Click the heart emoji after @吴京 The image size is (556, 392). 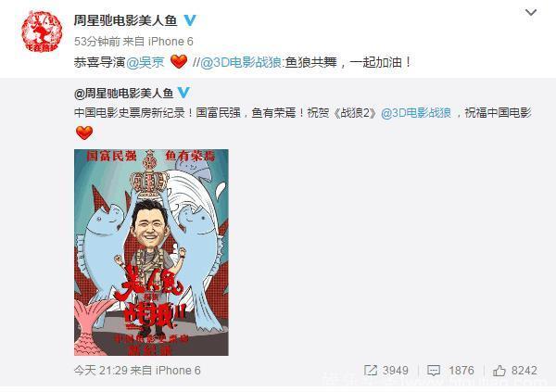pos(179,62)
